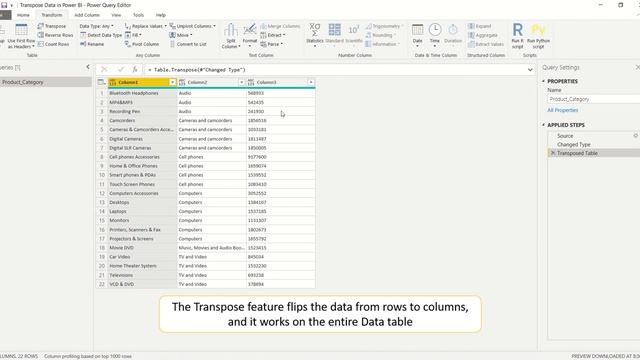Open the Column3 filter dropdown arrow

point(311,82)
